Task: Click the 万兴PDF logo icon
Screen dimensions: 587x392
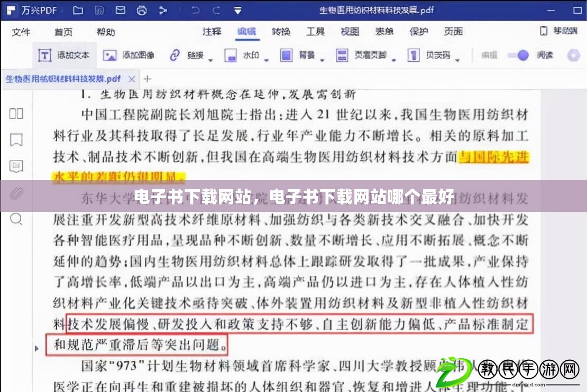Action: pos(11,10)
